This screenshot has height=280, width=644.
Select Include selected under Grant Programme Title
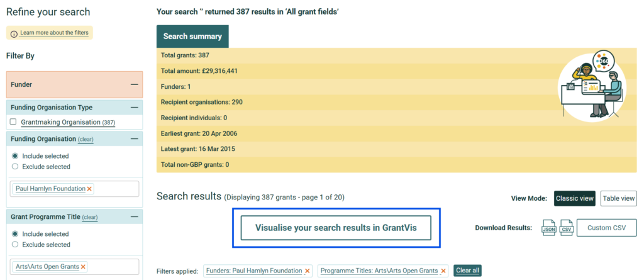click(15, 234)
